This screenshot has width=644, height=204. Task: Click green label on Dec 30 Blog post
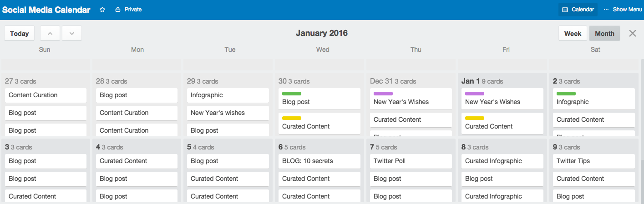coord(292,94)
